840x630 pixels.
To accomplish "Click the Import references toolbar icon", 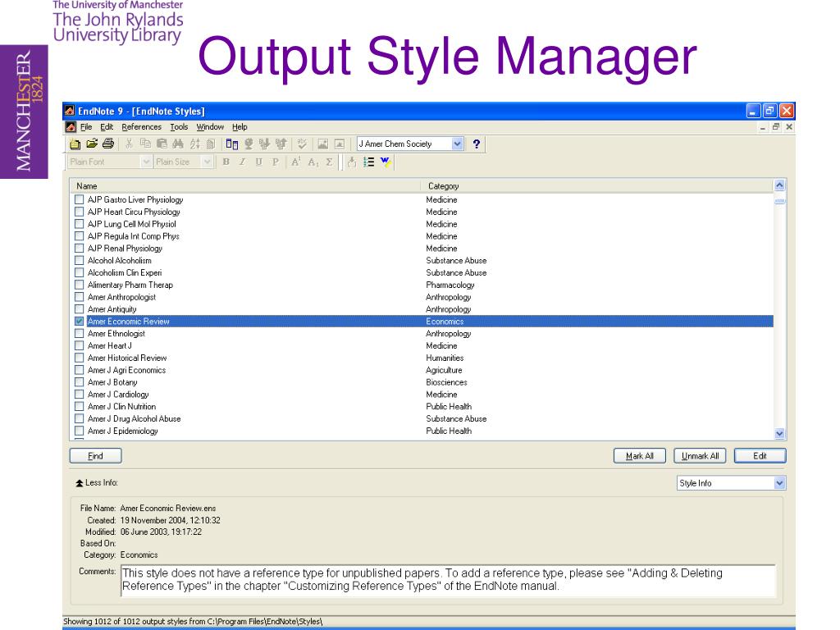I will pyautogui.click(x=264, y=144).
